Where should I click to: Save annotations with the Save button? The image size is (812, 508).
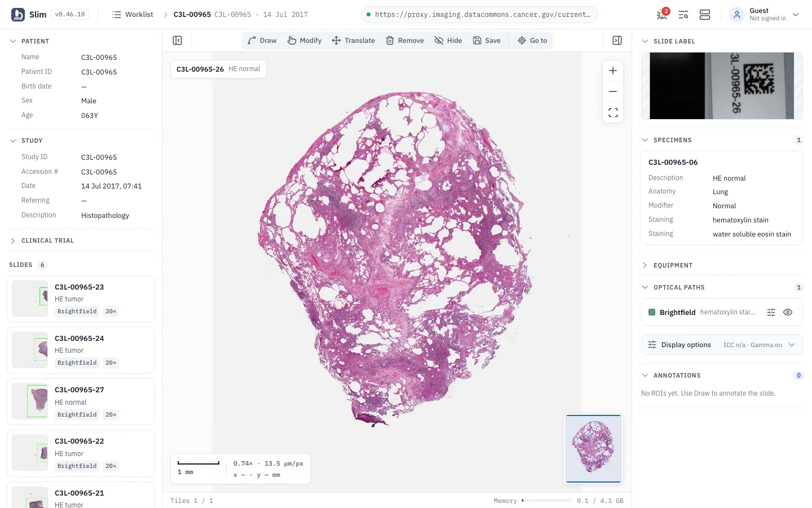tap(487, 41)
